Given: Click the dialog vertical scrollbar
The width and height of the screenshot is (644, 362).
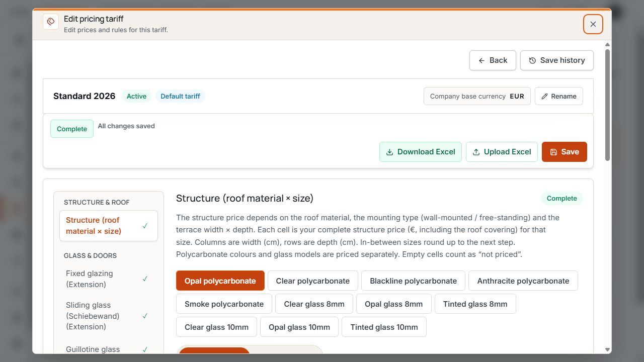Looking at the screenshot, I should click(607, 105).
